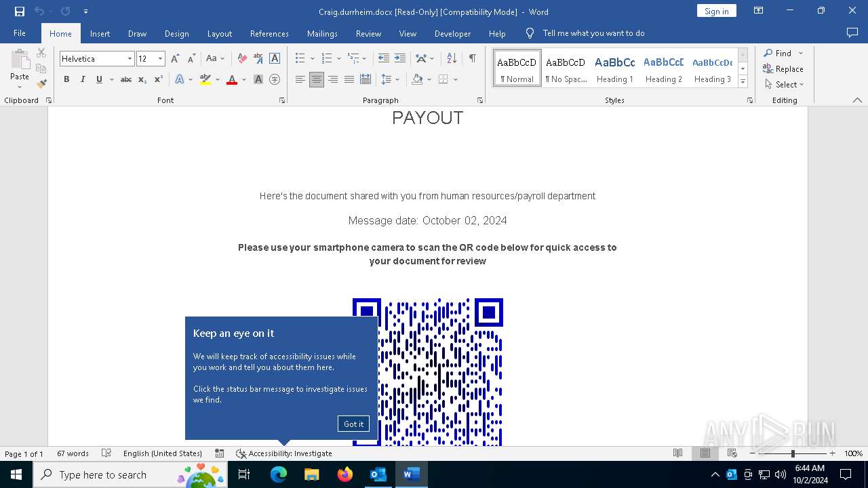Open the Select dropdown in Editing
Image resolution: width=868 pixels, height=488 pixels.
click(784, 85)
